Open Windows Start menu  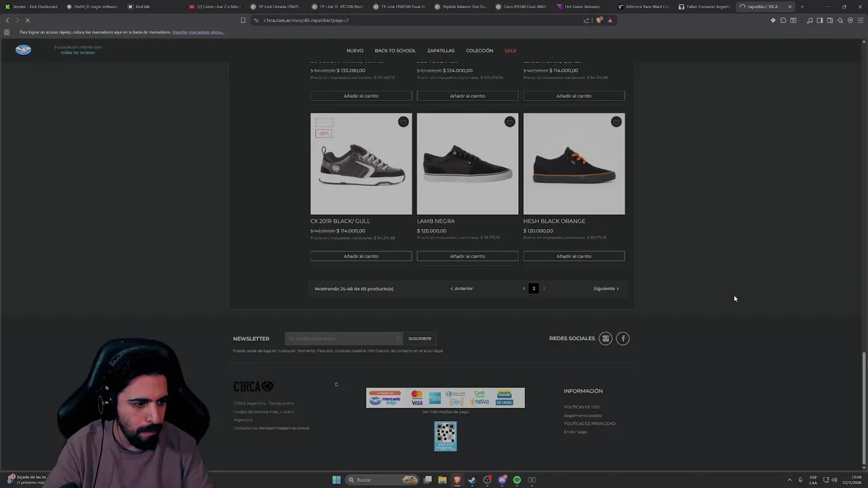click(336, 480)
